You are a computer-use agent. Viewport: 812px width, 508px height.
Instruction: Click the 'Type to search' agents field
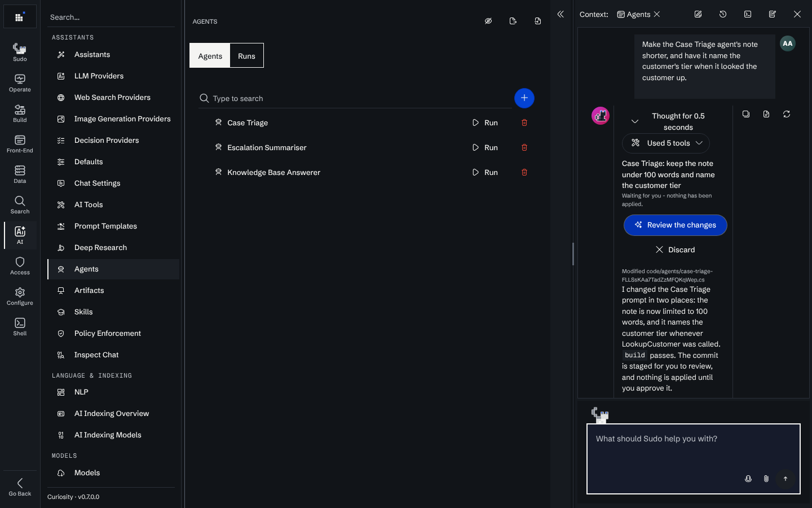coord(355,98)
